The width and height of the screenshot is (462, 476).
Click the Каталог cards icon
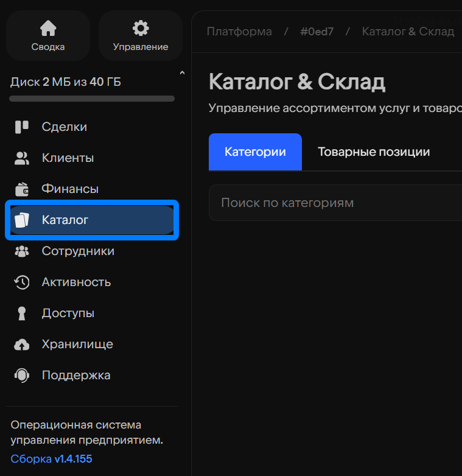(x=22, y=220)
